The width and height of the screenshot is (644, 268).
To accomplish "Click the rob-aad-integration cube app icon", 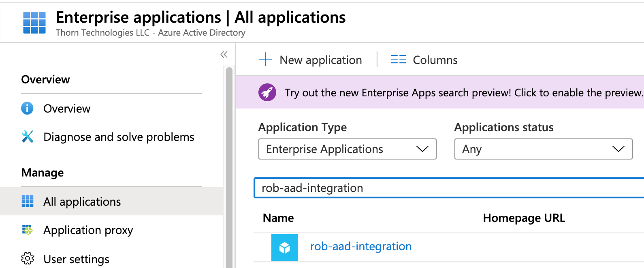I will (285, 247).
